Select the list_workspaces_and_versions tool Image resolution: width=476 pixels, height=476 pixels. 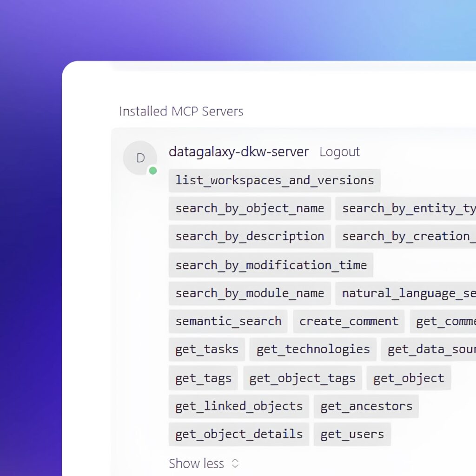pos(274,180)
